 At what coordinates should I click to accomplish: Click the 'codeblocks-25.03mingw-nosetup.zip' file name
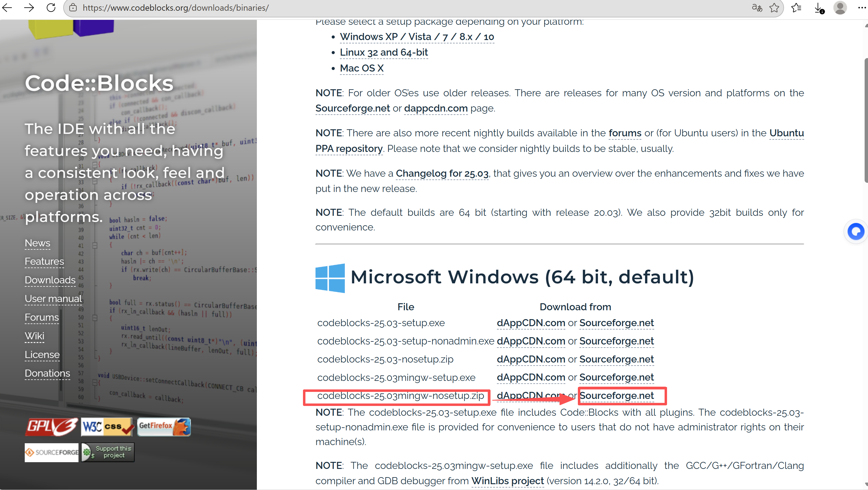(x=401, y=395)
